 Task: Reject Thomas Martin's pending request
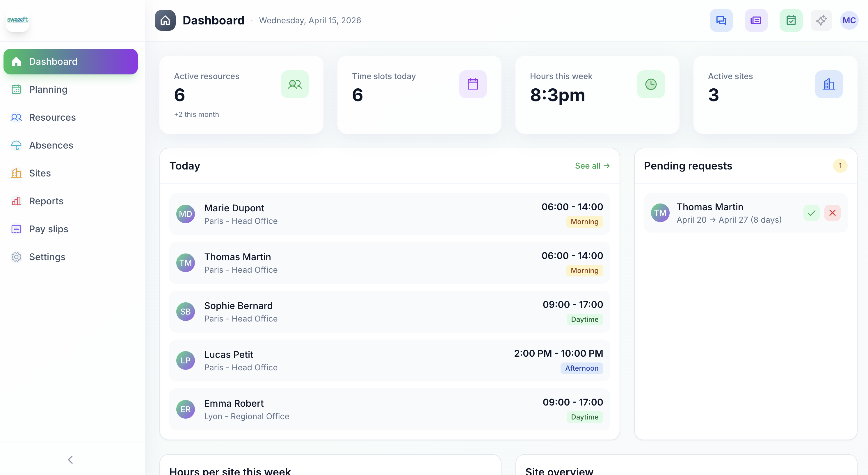coord(833,213)
